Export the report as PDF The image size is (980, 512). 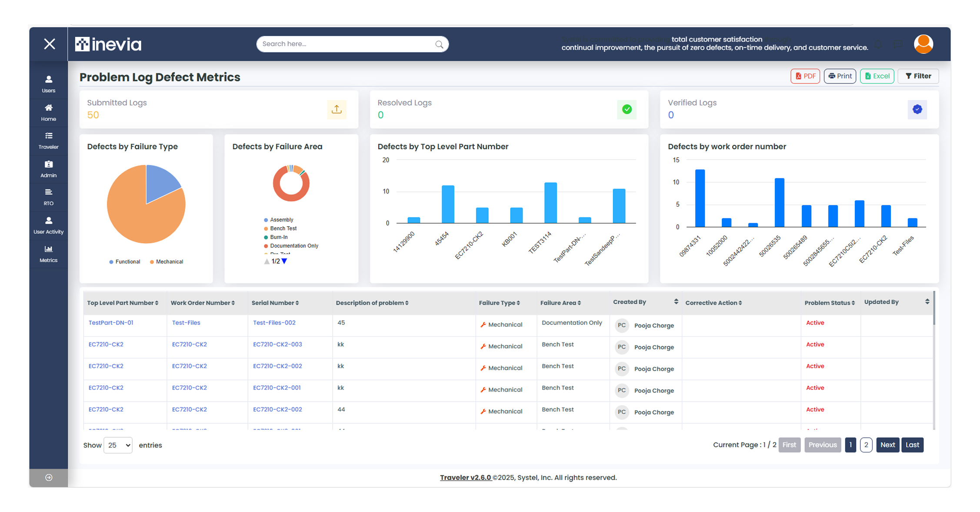(x=805, y=76)
